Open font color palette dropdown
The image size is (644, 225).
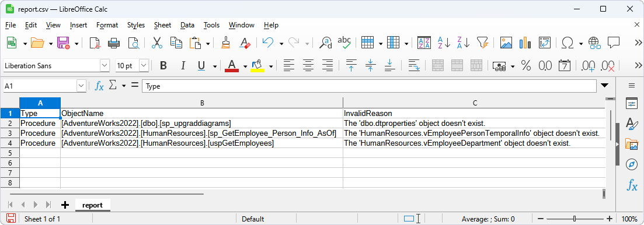(245, 66)
